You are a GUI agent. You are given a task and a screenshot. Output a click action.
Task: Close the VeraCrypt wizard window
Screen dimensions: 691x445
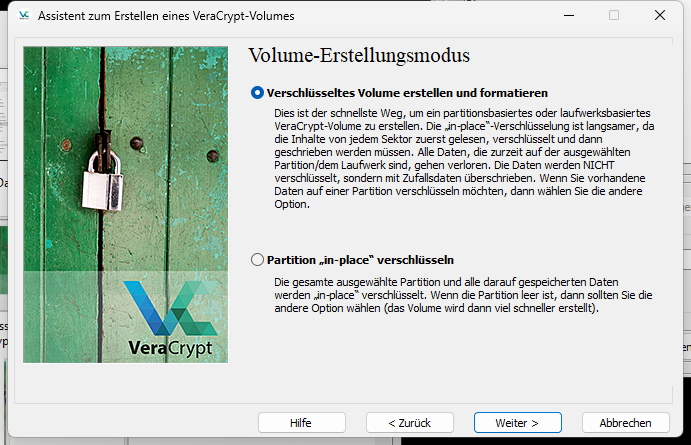660,15
